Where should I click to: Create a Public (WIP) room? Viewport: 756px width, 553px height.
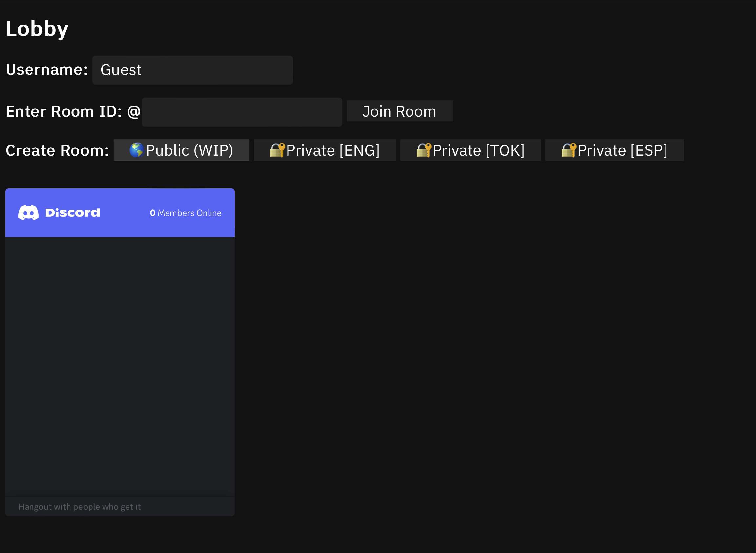[x=182, y=150]
